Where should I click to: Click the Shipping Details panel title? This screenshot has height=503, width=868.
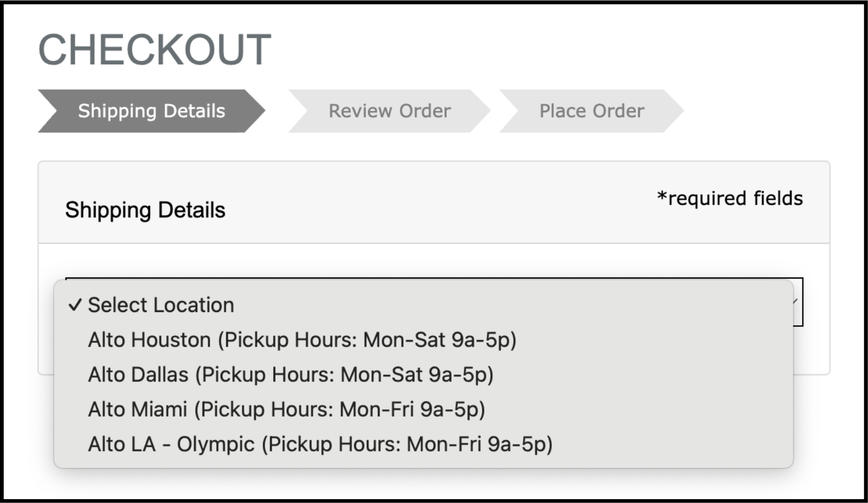145,210
